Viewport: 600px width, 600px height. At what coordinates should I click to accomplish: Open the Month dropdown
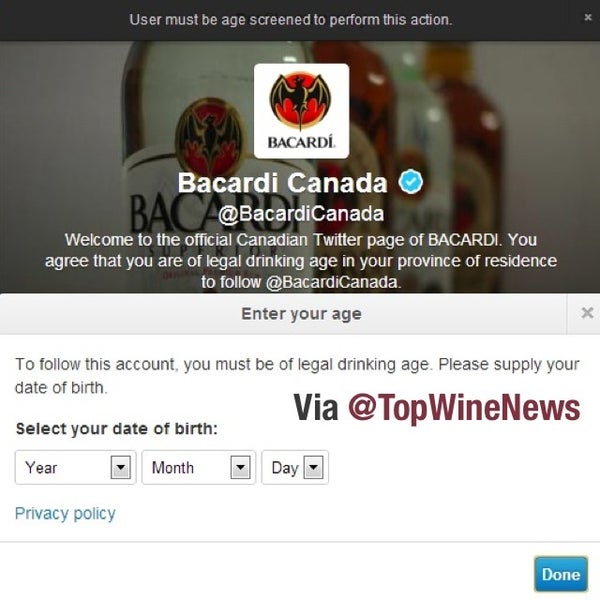pos(199,467)
